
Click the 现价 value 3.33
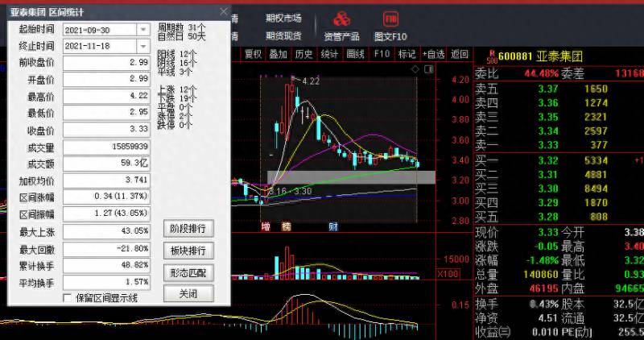point(548,232)
